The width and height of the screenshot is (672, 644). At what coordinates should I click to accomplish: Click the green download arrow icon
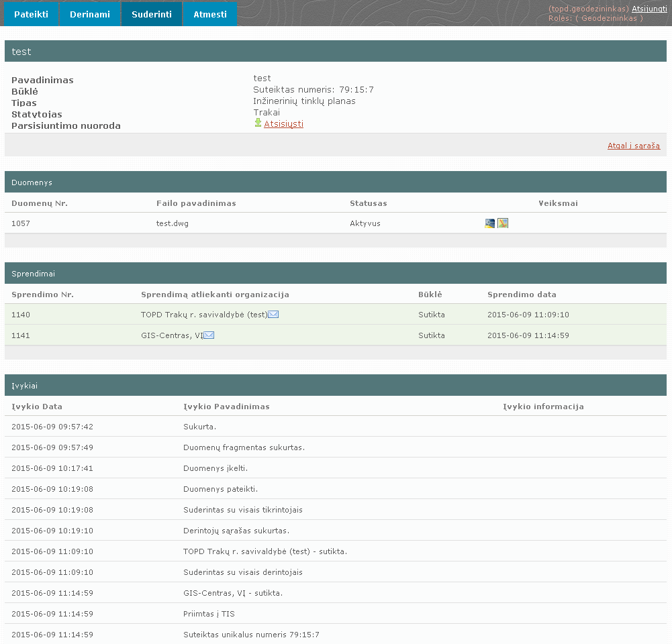(258, 123)
